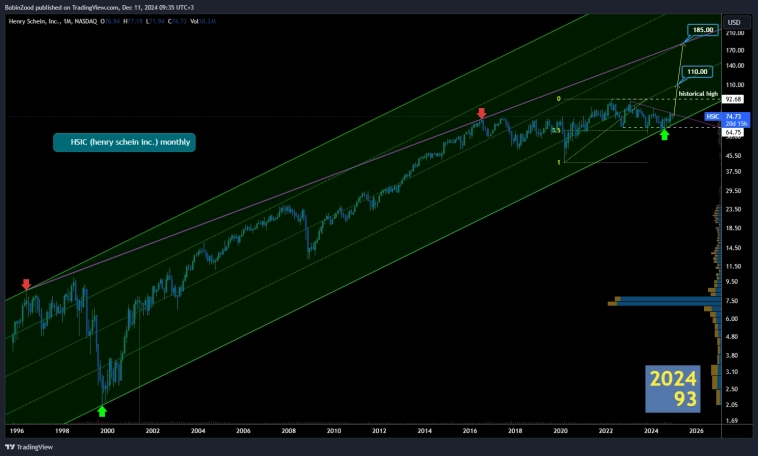
Task: Click the 64.75 price level label
Action: pyautogui.click(x=733, y=132)
